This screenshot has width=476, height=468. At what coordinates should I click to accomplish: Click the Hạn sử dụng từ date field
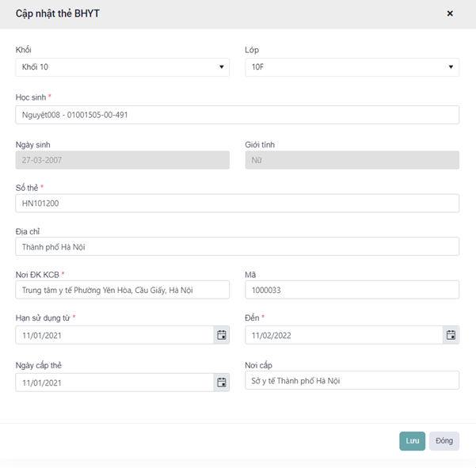pyautogui.click(x=115, y=335)
